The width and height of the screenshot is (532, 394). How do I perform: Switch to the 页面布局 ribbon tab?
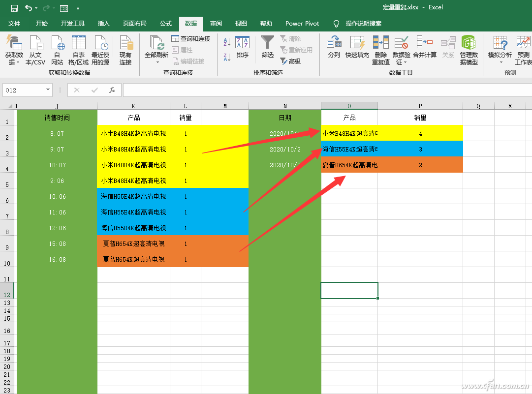tap(135, 24)
